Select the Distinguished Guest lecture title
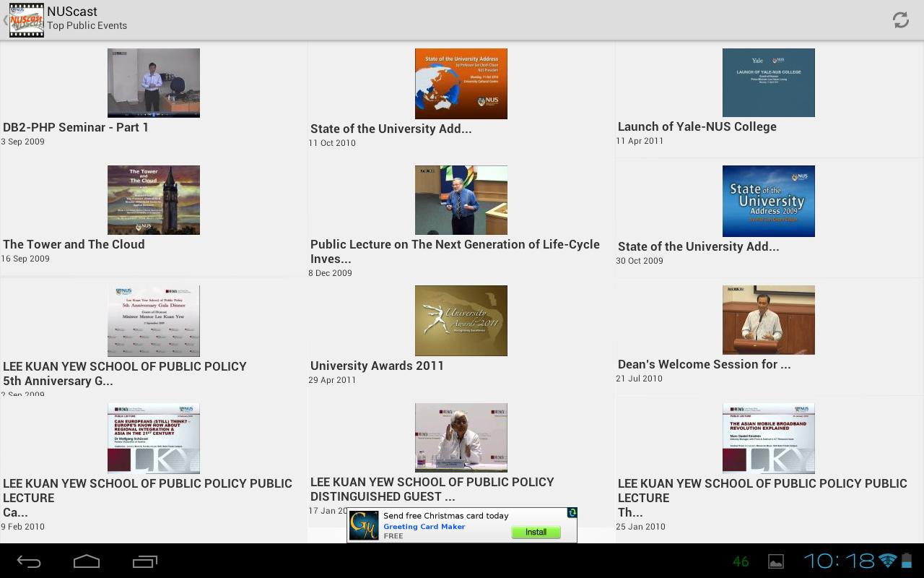The height and width of the screenshot is (578, 924). click(432, 489)
